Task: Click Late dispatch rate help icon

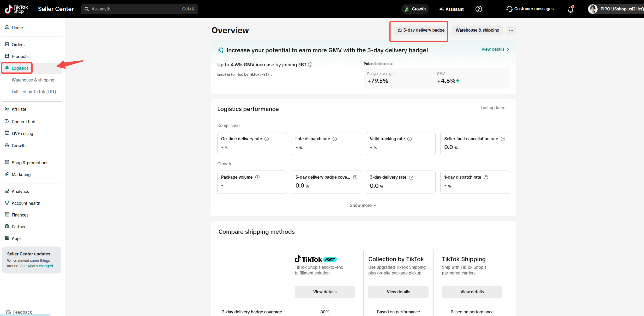Action: coord(335,139)
